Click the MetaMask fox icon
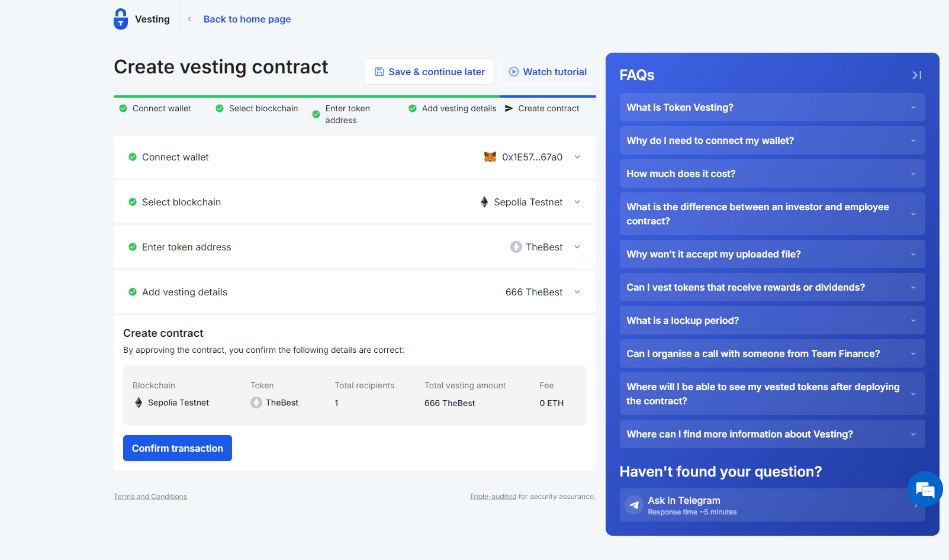Viewport: 949px width, 560px height. 490,157
